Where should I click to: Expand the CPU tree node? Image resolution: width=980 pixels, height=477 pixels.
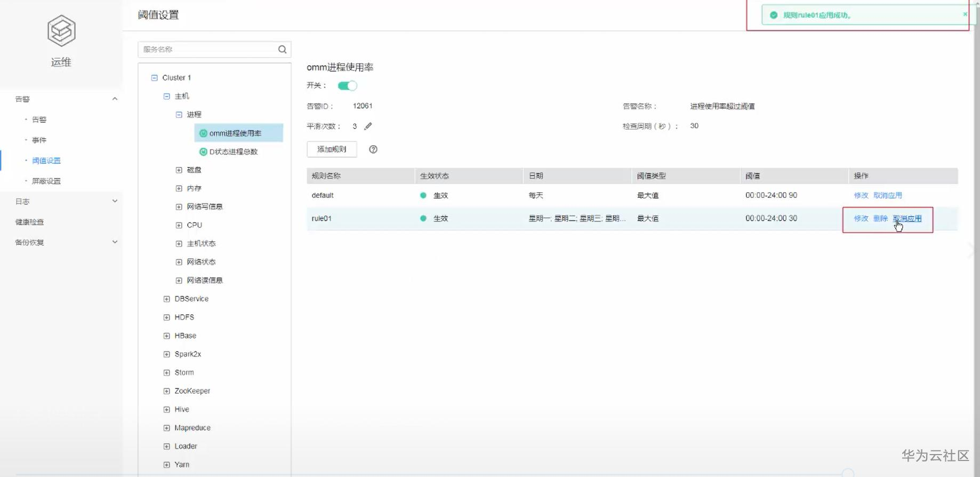point(179,225)
